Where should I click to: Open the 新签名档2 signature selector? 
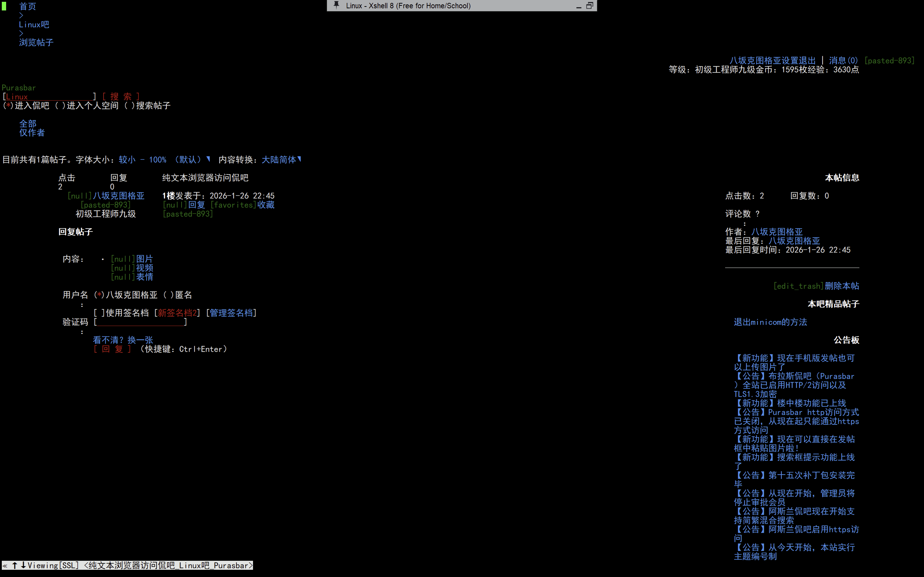(x=177, y=313)
